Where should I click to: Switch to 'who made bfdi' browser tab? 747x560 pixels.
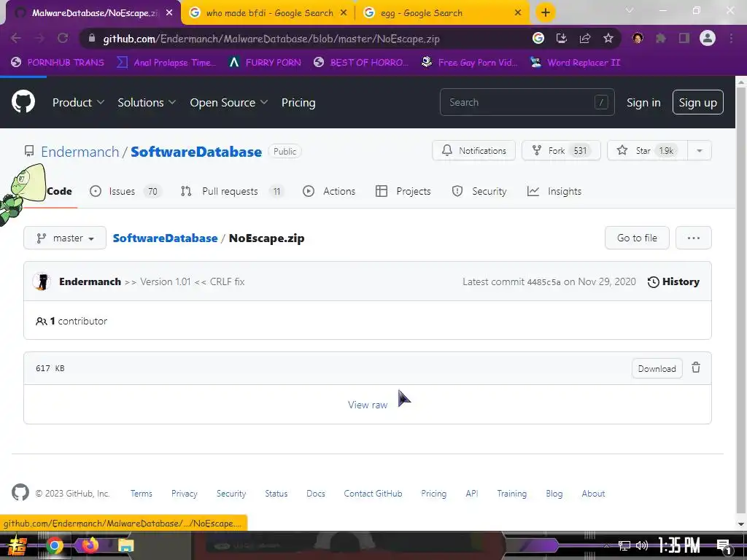268,13
